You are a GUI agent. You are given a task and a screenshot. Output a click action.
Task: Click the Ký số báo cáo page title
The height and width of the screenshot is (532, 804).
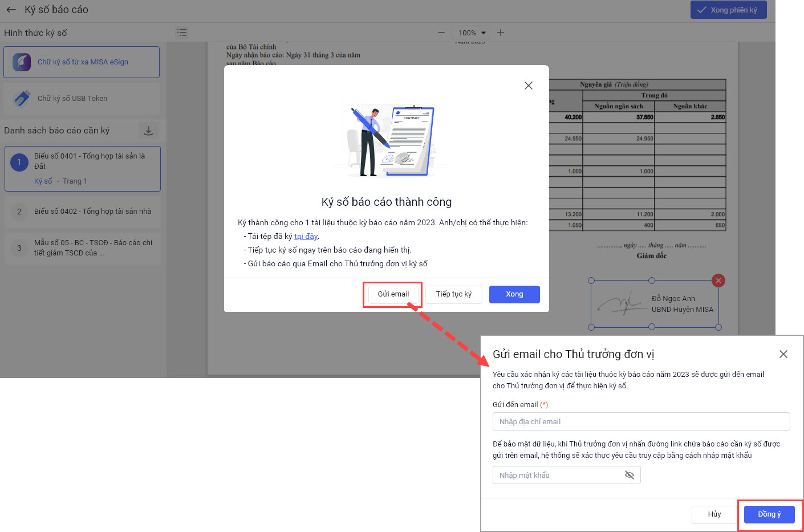tap(56, 10)
